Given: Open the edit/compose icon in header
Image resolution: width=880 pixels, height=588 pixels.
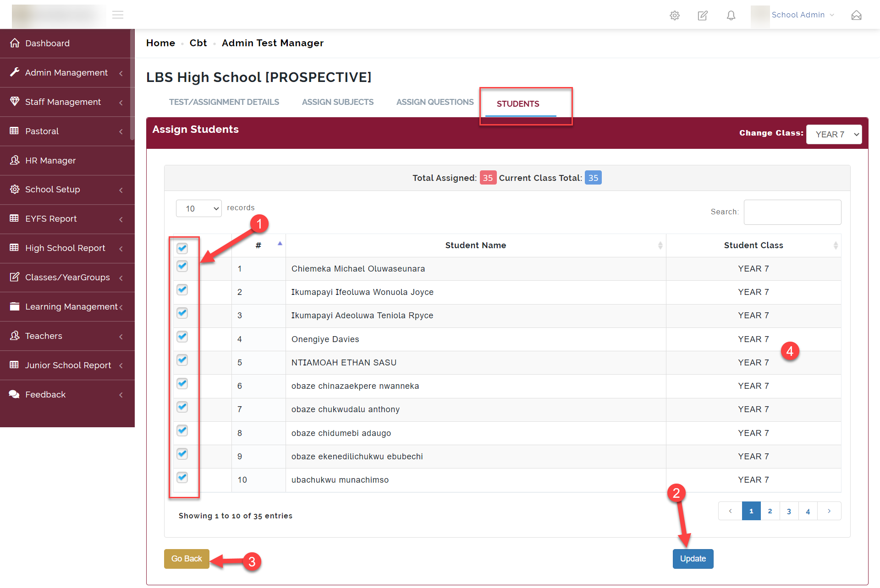Looking at the screenshot, I should 702,16.
